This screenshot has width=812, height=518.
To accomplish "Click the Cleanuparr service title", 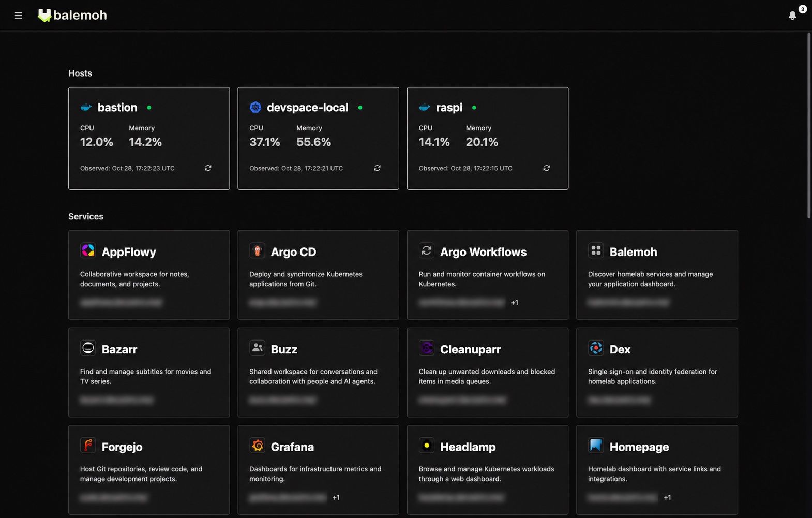I will coord(470,349).
